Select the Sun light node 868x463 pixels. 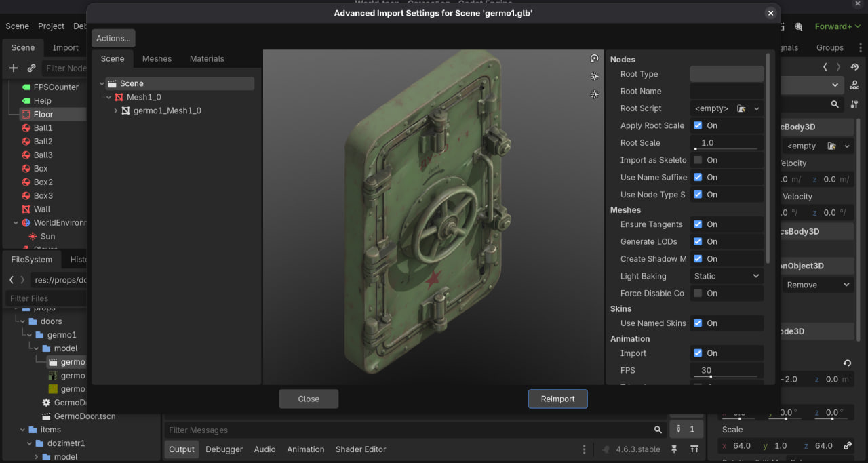[x=47, y=237]
